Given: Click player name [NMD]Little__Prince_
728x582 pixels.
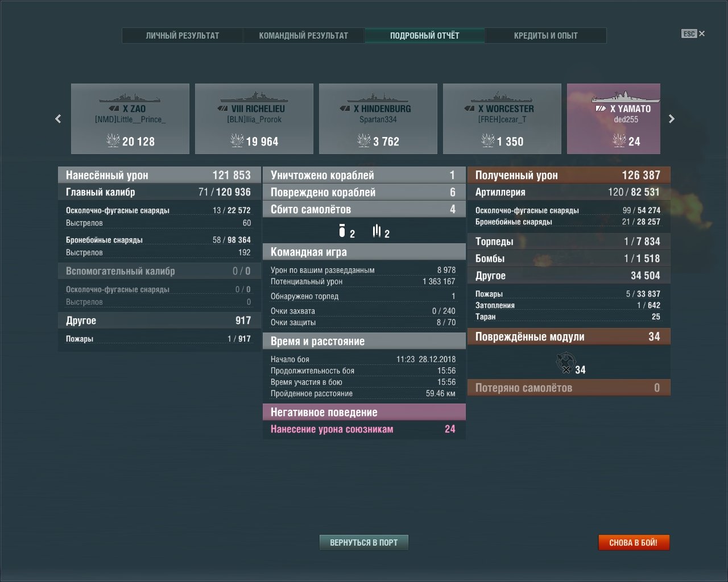Looking at the screenshot, I should (130, 120).
